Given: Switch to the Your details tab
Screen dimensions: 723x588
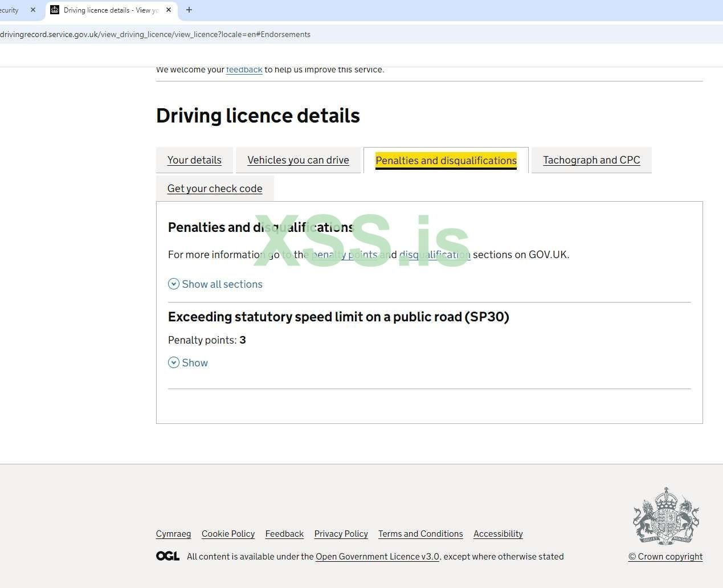Looking at the screenshot, I should click(194, 160).
